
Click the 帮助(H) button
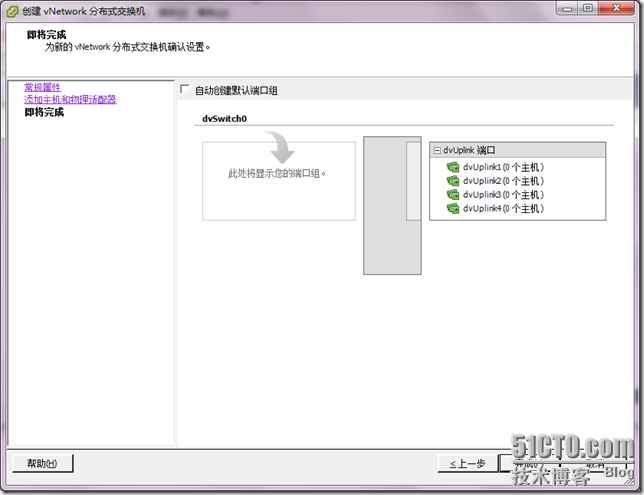pyautogui.click(x=43, y=463)
